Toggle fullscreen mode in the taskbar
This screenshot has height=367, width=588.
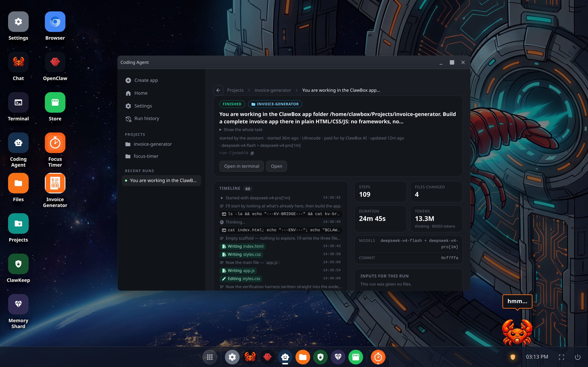click(561, 357)
